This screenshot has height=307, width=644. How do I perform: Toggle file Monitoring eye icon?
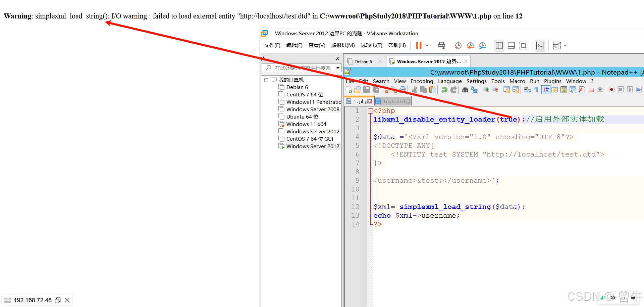click(x=600, y=90)
